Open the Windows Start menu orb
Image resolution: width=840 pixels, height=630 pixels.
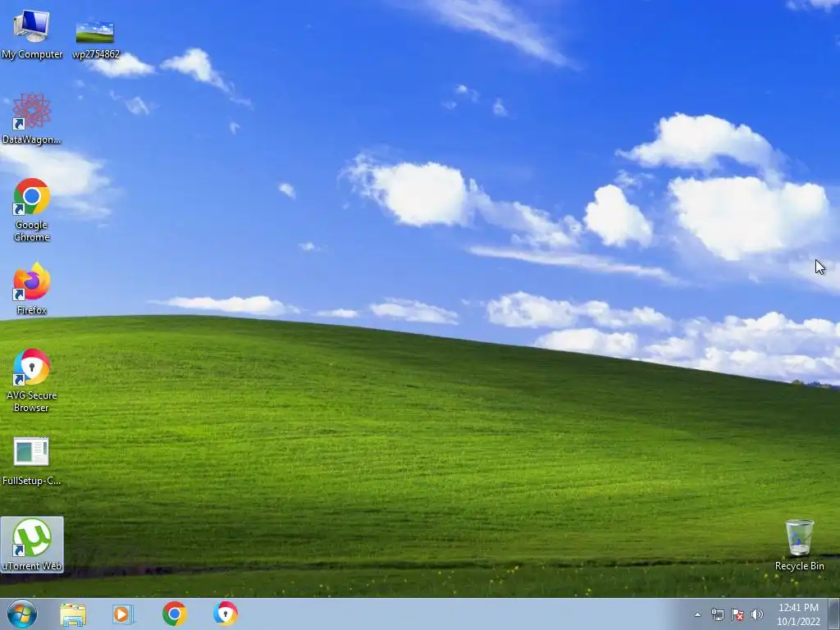[x=22, y=614]
